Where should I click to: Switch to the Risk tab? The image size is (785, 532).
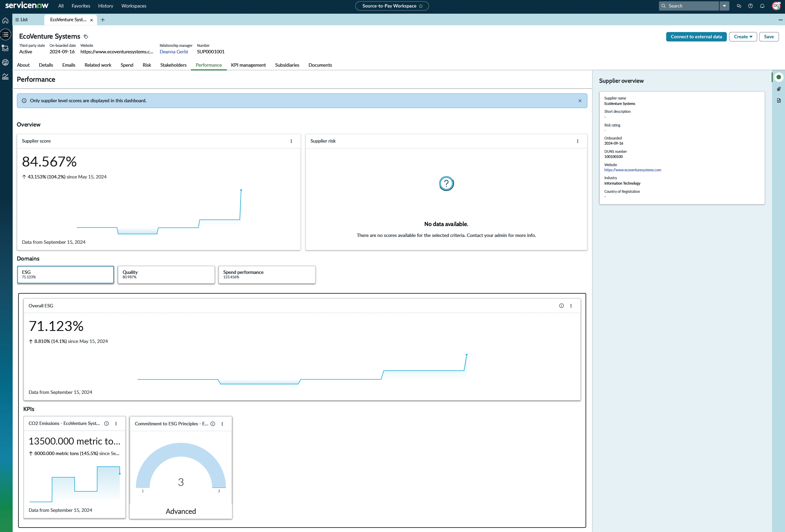(x=147, y=65)
